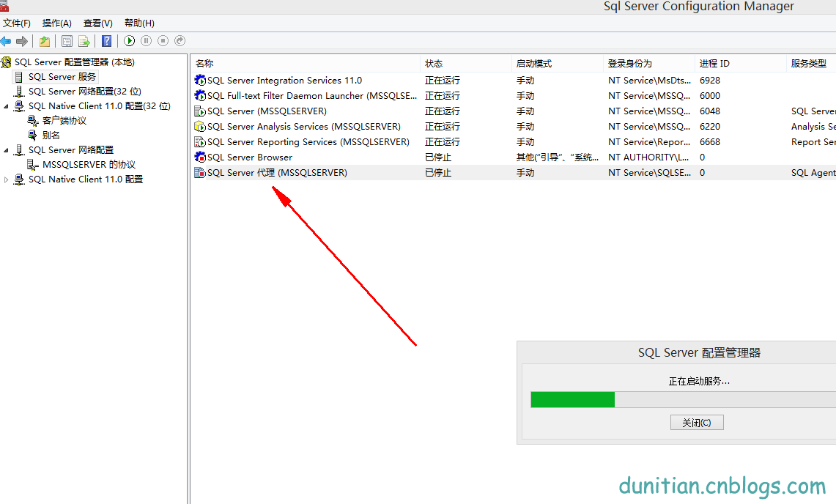Collapse SQL Native Client 11.0 配置(32 位) node

tap(7, 107)
